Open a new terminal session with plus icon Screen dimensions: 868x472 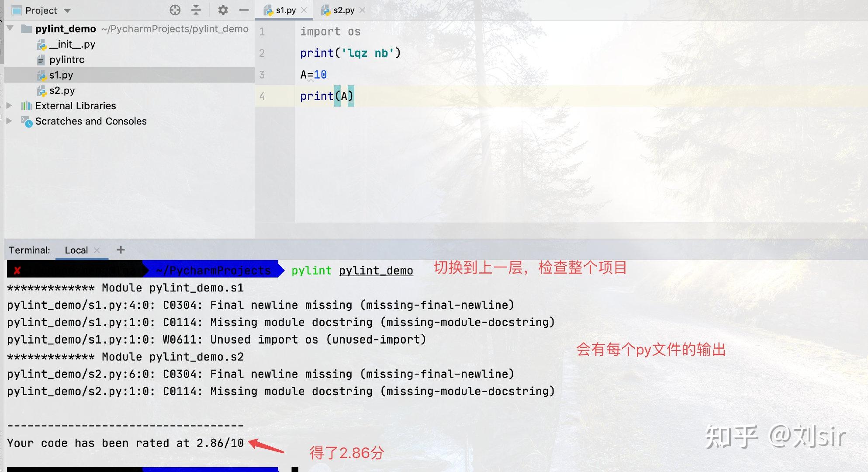click(121, 250)
